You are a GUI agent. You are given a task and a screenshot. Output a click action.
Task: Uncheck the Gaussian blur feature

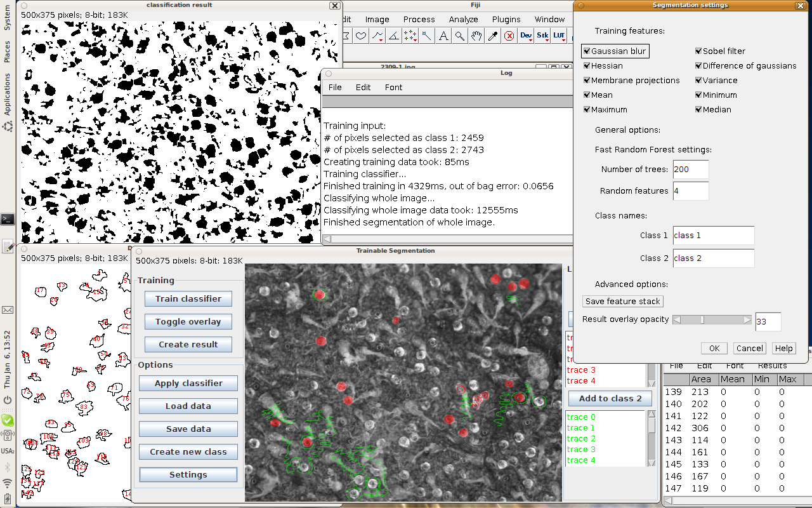click(x=587, y=51)
